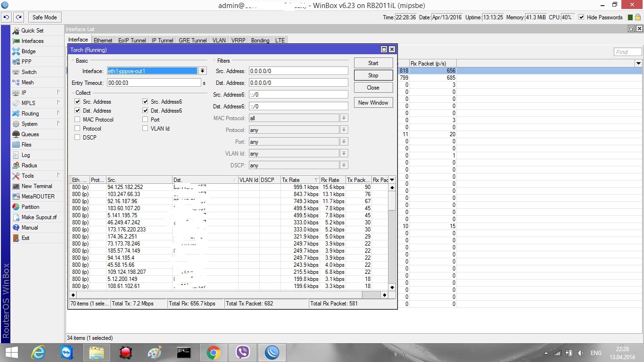The image size is (644, 362).
Task: Open the Torch table columns dropdown
Action: point(392,180)
